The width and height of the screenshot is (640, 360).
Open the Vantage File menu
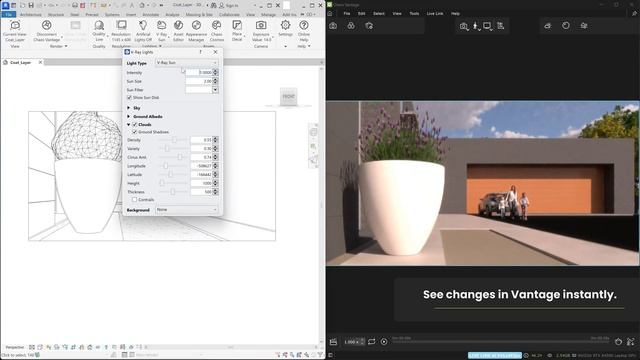click(347, 13)
